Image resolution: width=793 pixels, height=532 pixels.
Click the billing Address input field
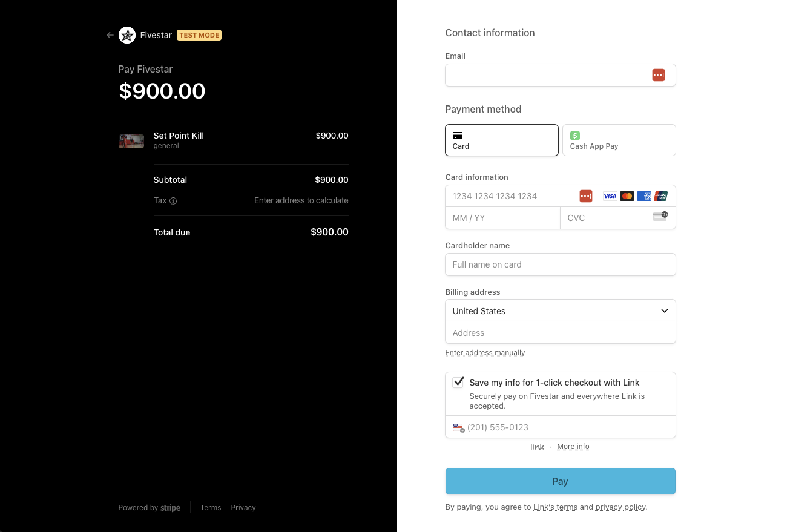point(560,333)
